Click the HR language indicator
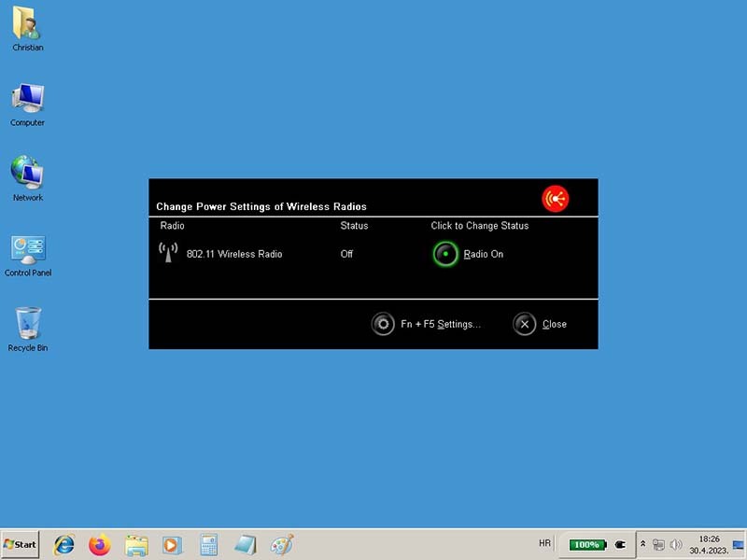Viewport: 747px width, 560px height. tap(544, 543)
